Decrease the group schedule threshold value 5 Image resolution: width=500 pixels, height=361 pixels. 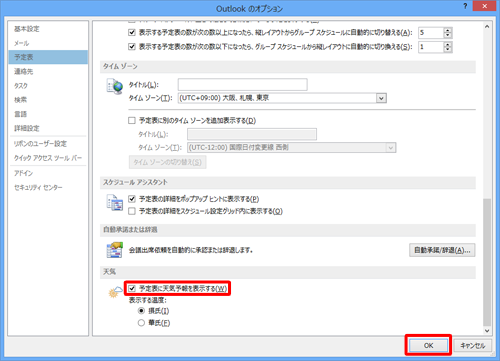pos(448,35)
